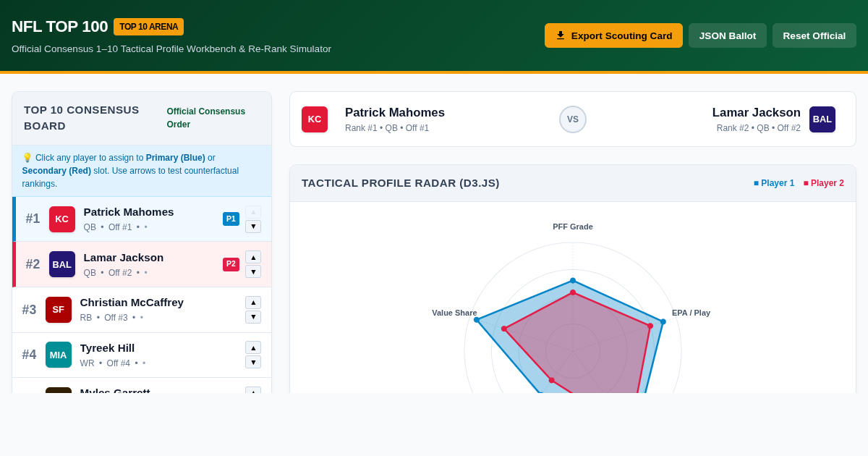Select Christian McCaffrey row
This screenshot has width=868, height=456.
click(142, 310)
